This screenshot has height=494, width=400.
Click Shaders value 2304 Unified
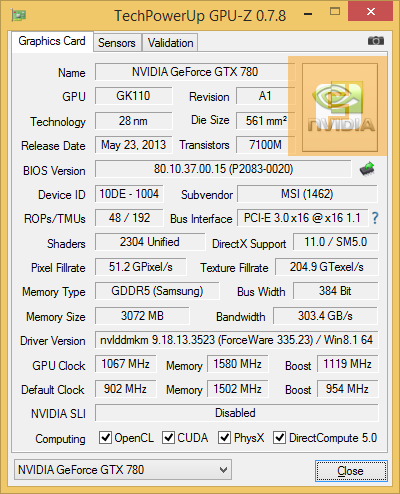point(150,242)
